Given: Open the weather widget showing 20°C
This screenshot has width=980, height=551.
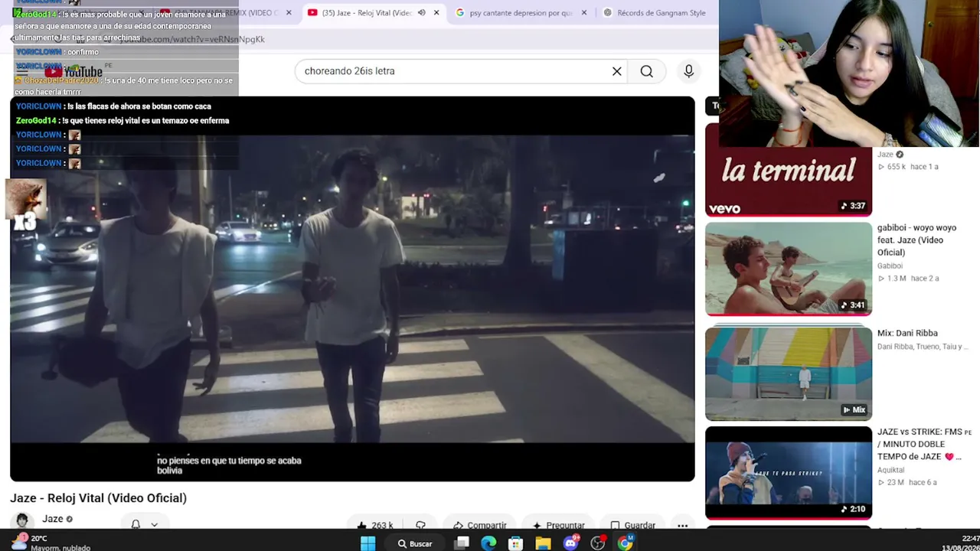Looking at the screenshot, I should pyautogui.click(x=51, y=543).
